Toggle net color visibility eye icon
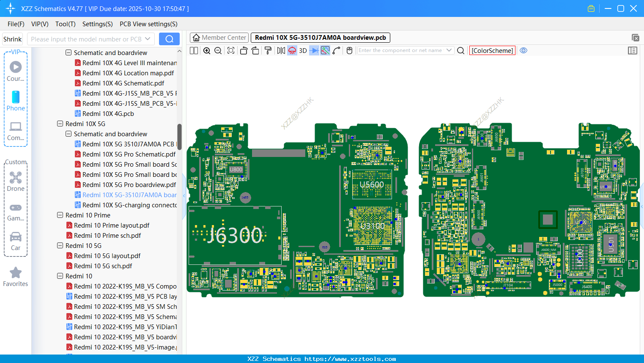The height and width of the screenshot is (363, 644). (x=523, y=50)
